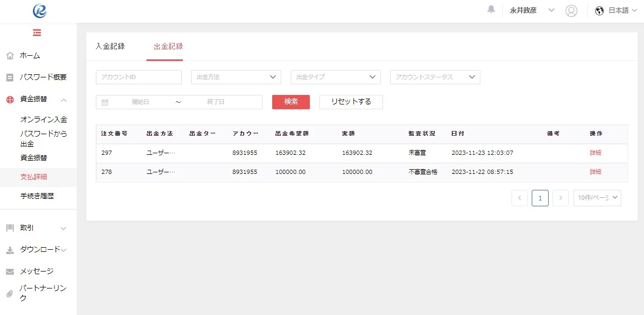The height and width of the screenshot is (315, 644).
Task: Expand the 出金方法 dropdown
Action: [x=235, y=77]
